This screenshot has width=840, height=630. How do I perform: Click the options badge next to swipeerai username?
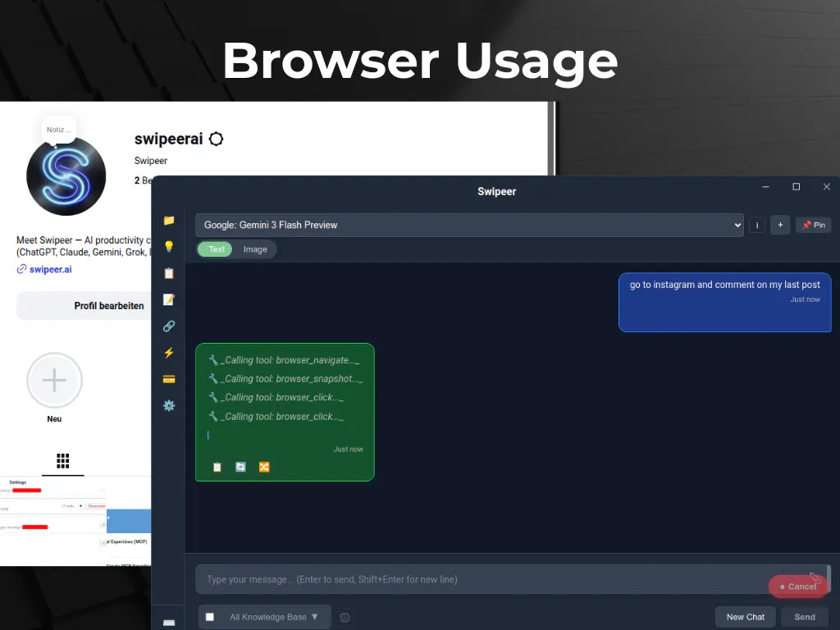click(216, 139)
